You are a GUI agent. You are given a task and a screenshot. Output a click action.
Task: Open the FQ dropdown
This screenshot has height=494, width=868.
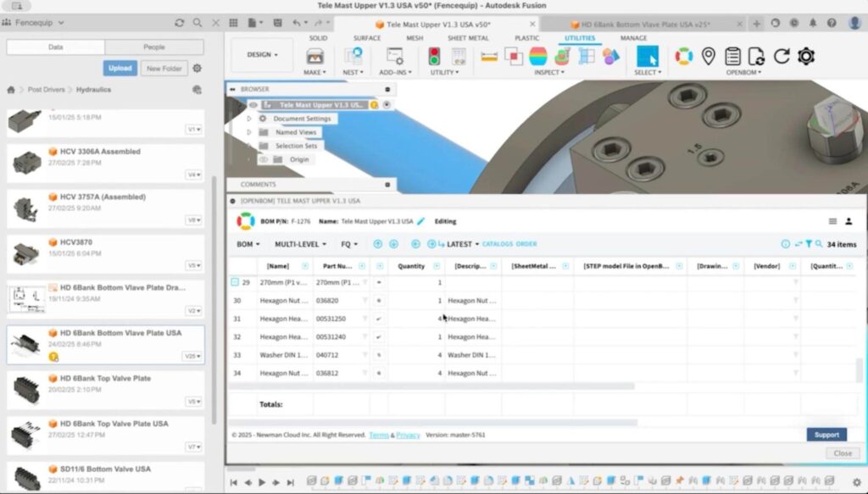pos(349,244)
